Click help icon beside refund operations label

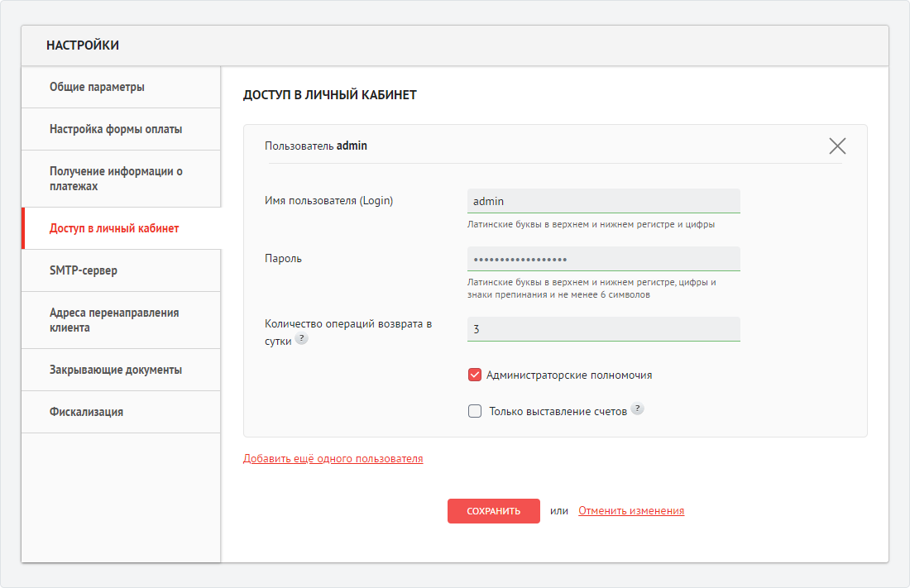[x=302, y=339]
